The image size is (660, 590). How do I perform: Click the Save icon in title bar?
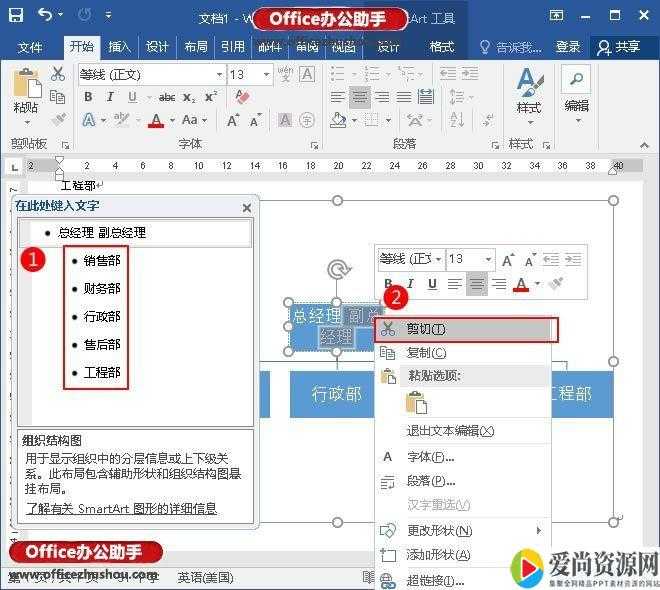[16, 15]
